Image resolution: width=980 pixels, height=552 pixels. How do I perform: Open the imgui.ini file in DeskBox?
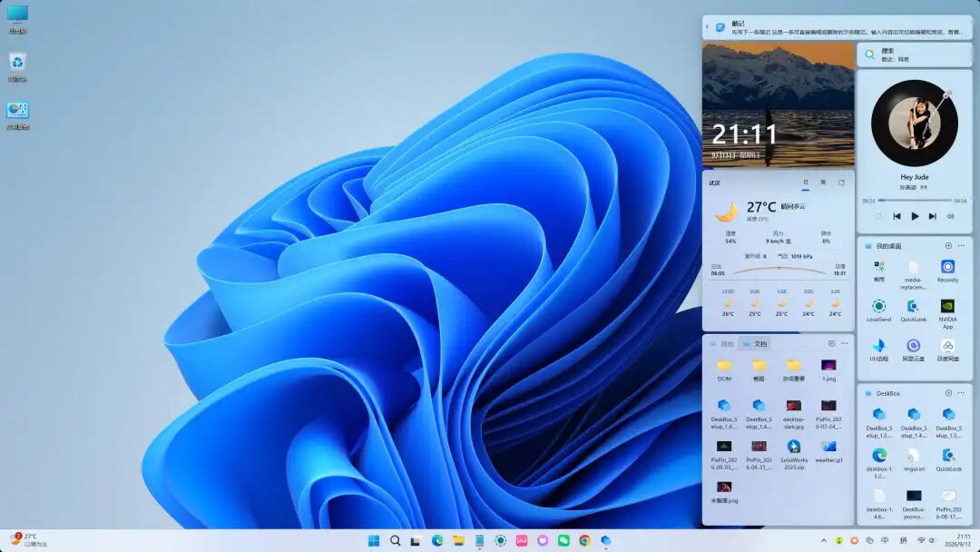[x=913, y=455]
